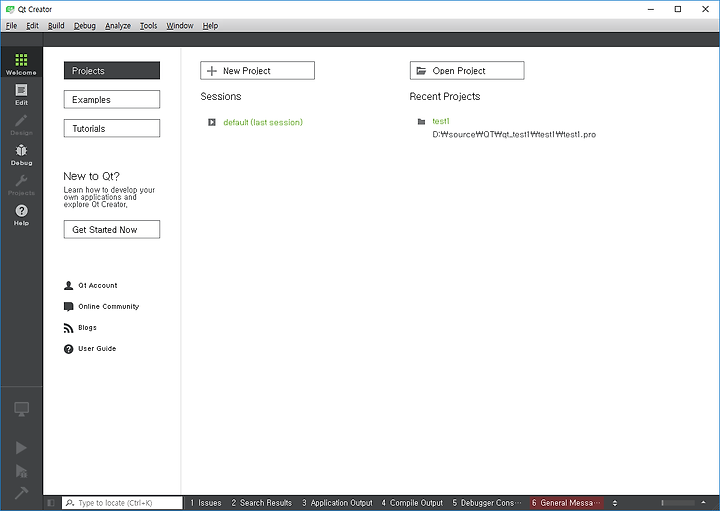Viewport: 720px width, 511px height.
Task: Show Compile Output pane
Action: click(x=412, y=503)
